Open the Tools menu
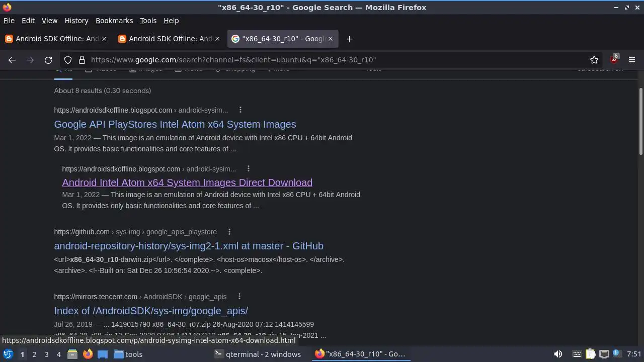The width and height of the screenshot is (644, 362). [x=148, y=21]
